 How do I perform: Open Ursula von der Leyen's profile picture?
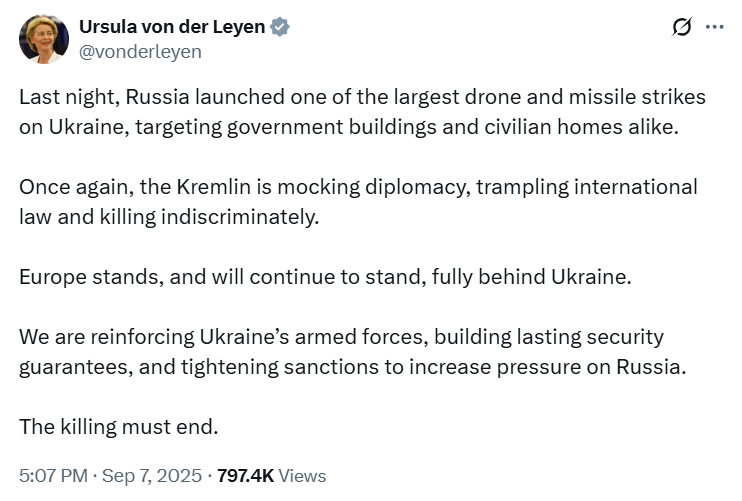tap(44, 39)
